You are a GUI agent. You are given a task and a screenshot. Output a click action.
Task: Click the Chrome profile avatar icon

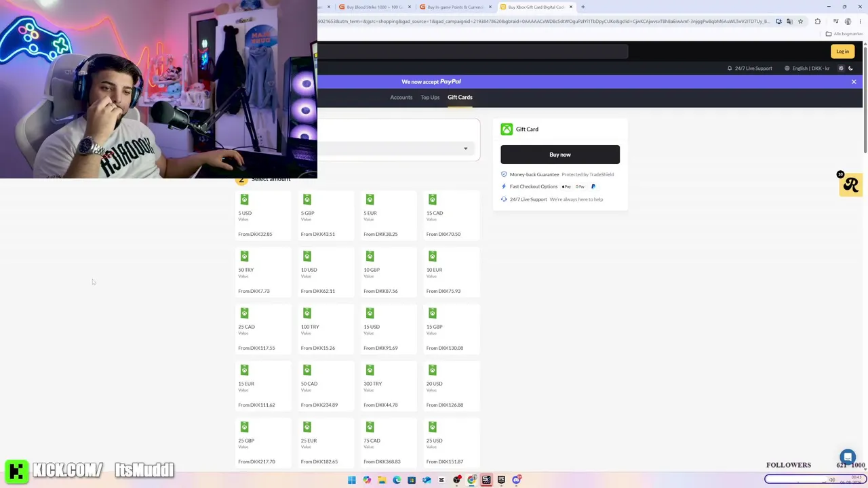tap(848, 22)
